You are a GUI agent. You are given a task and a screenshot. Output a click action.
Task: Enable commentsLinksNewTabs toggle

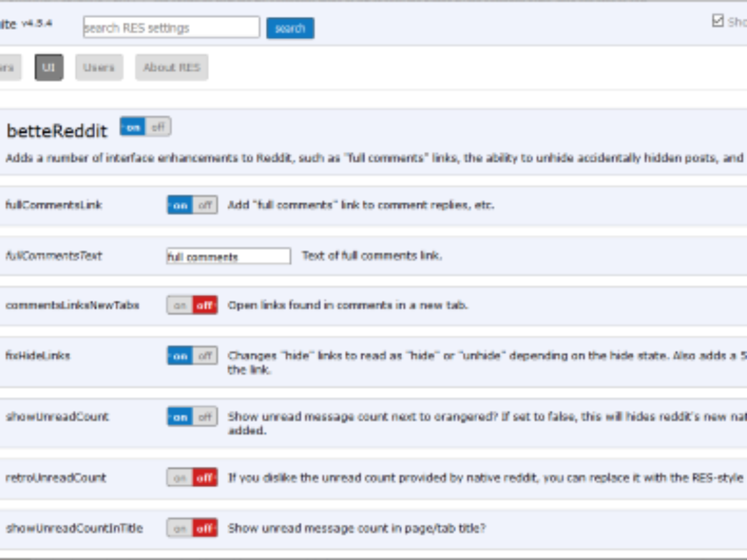tap(192, 305)
